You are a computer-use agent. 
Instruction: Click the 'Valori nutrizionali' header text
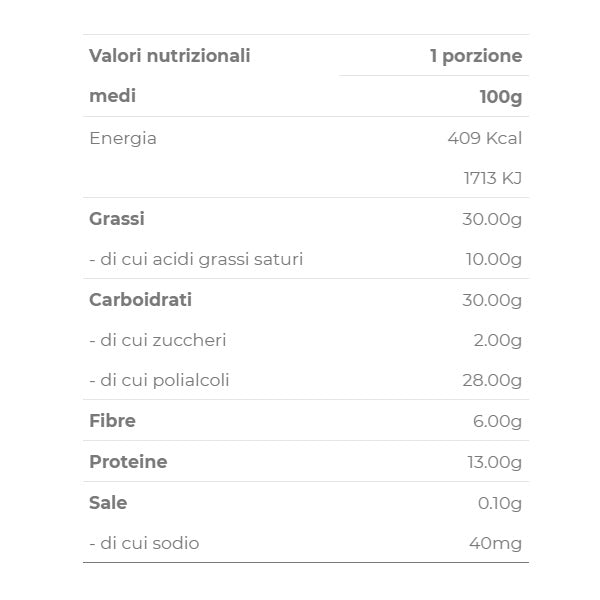tap(169, 56)
